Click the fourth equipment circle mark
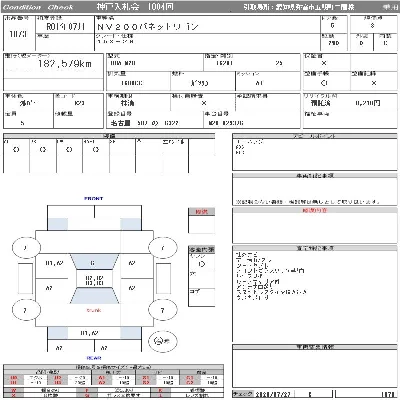The width and height of the screenshot is (400, 400). coord(96,150)
